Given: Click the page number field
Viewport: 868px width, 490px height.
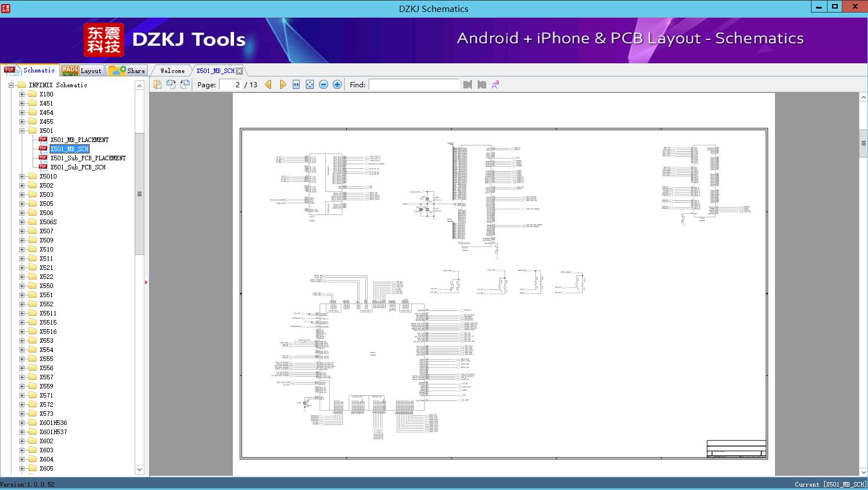Looking at the screenshot, I should click(x=231, y=84).
